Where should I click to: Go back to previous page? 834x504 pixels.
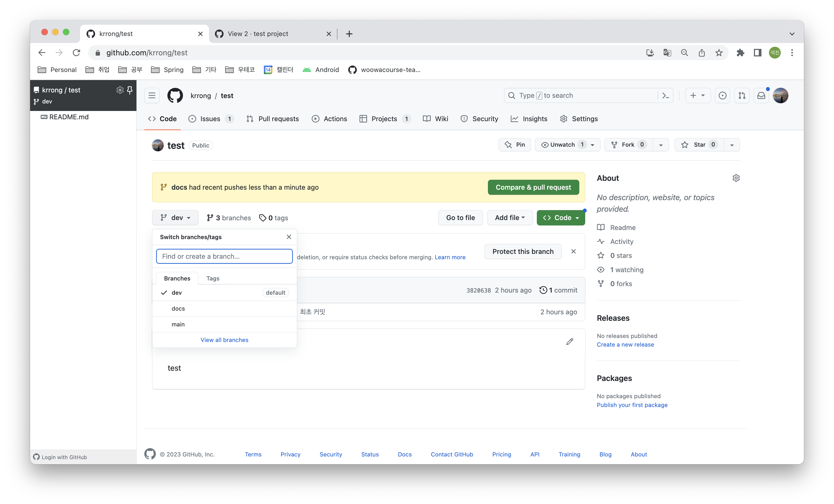point(42,53)
